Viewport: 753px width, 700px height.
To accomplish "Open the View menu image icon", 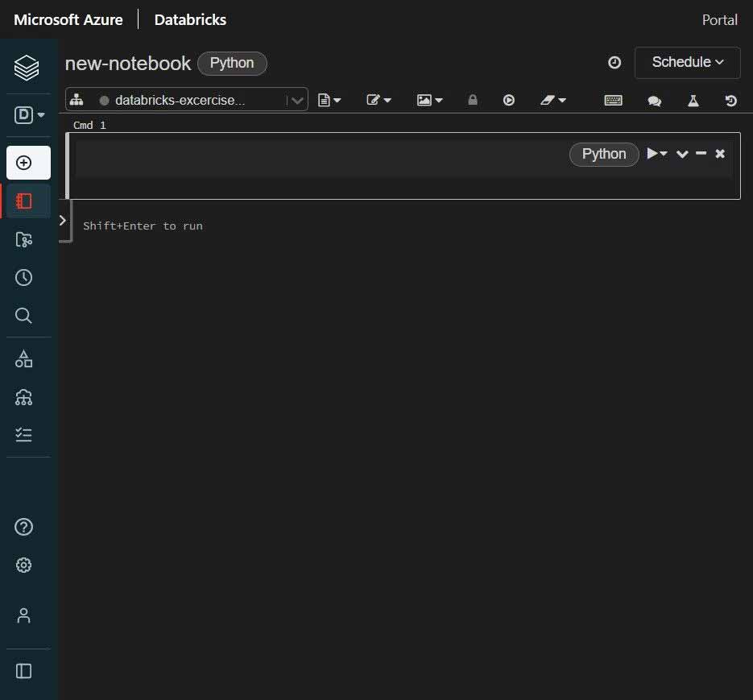I will (429, 100).
